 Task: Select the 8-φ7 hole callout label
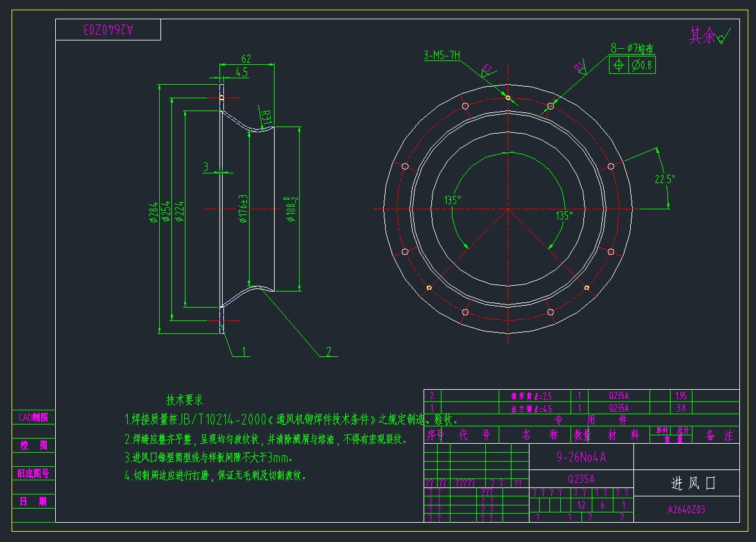(x=631, y=48)
